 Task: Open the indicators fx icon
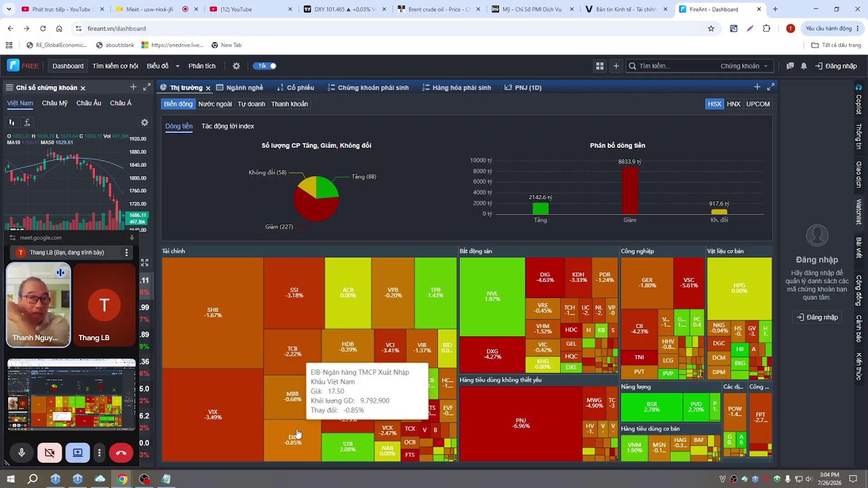click(27, 123)
